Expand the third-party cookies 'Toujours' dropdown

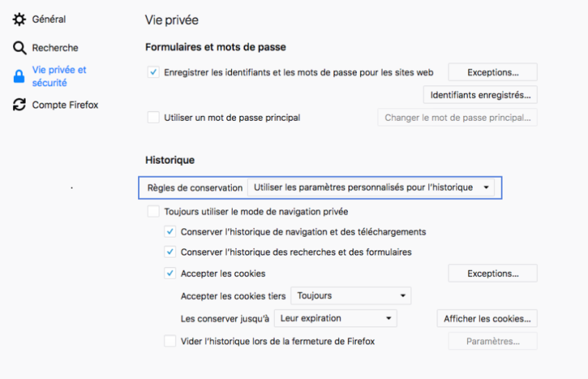coord(351,296)
